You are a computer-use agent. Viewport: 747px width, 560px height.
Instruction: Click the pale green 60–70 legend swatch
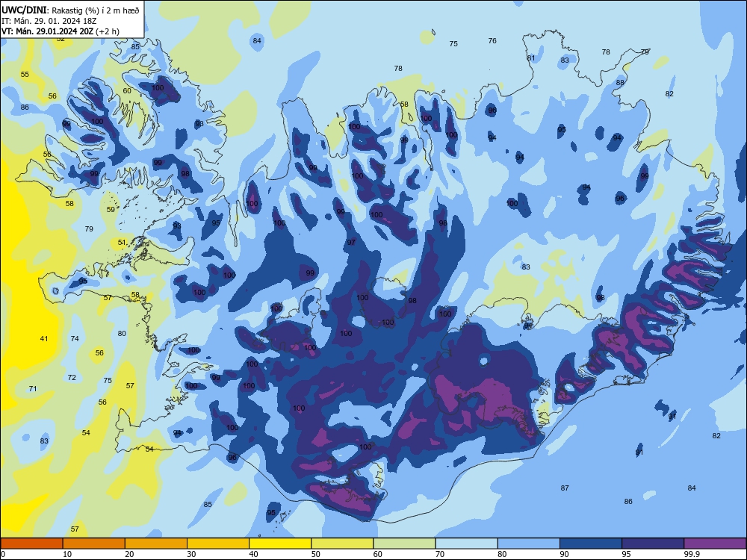404,544
